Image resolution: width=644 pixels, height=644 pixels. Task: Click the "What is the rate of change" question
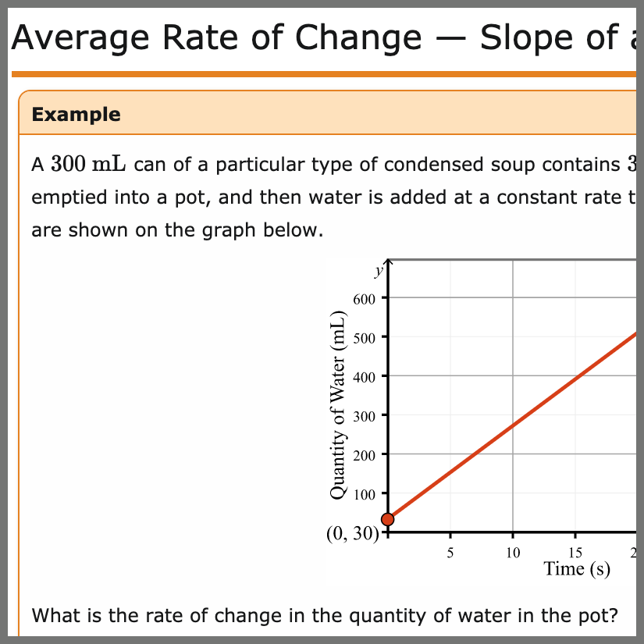coord(324,616)
